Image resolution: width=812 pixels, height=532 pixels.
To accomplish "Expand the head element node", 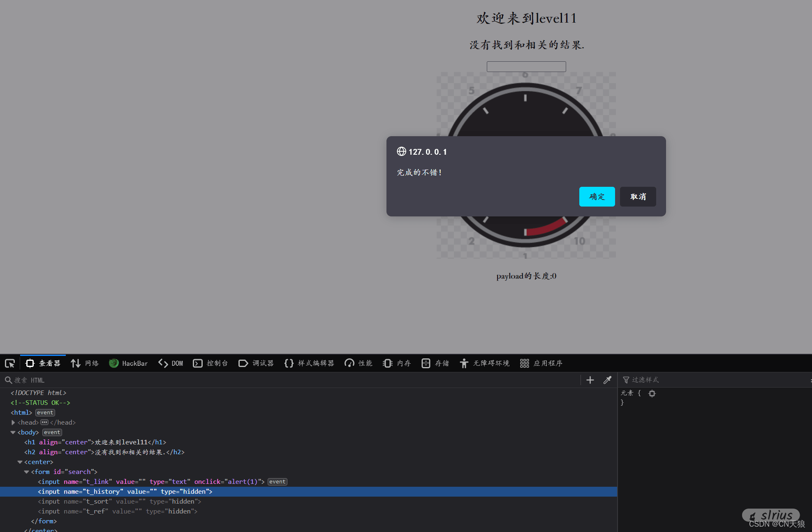I will coord(13,422).
